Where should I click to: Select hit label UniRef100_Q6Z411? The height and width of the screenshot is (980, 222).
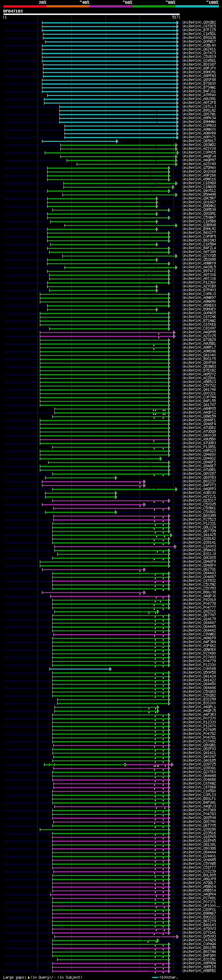point(199,49)
